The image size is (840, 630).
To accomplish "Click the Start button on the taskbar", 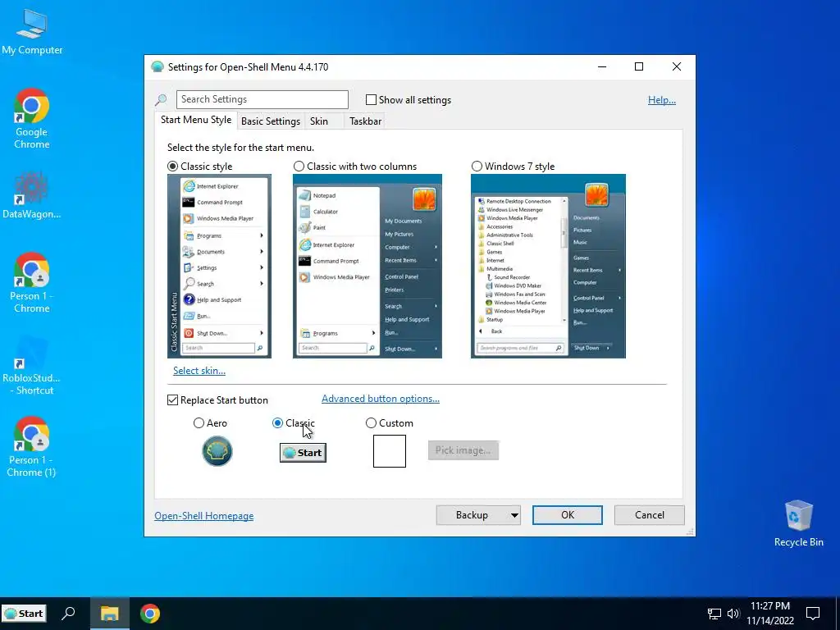I will (24, 614).
